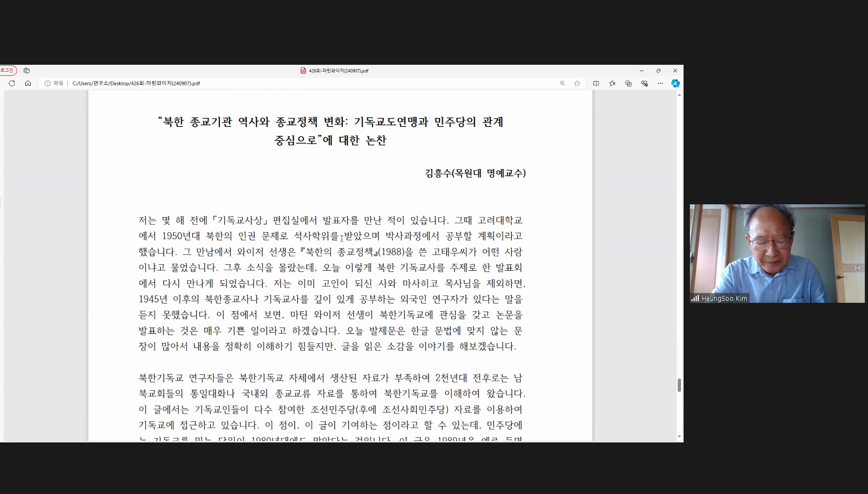
Task: Click the PDF tab title 426회-마틴와이저
Action: tap(338, 71)
